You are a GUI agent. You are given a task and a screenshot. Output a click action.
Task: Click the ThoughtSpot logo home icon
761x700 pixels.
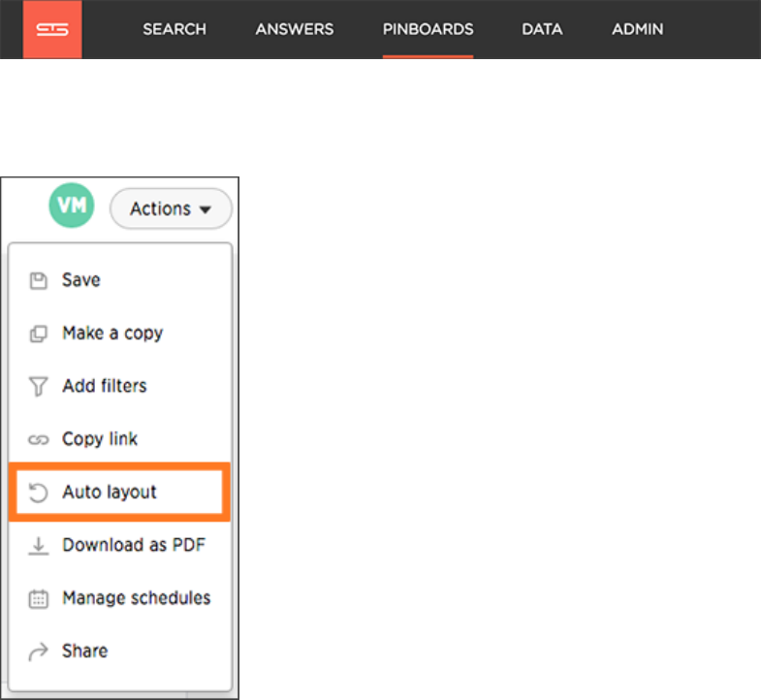coord(52,29)
